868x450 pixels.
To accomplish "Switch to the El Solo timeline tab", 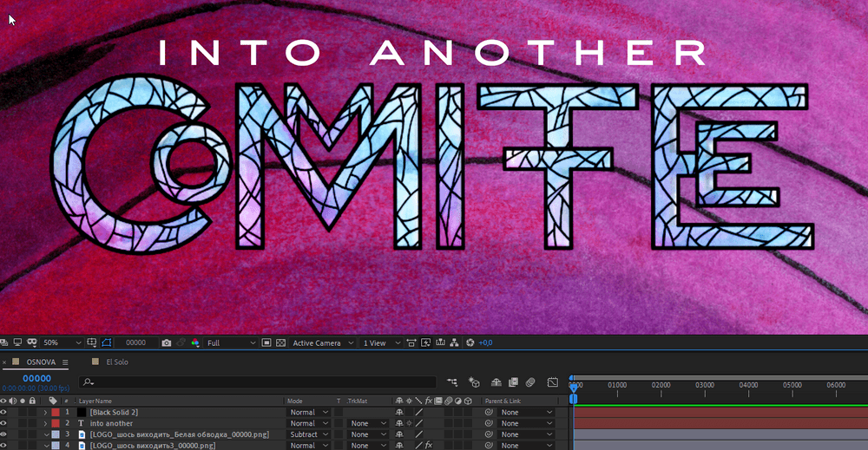I will tap(117, 362).
